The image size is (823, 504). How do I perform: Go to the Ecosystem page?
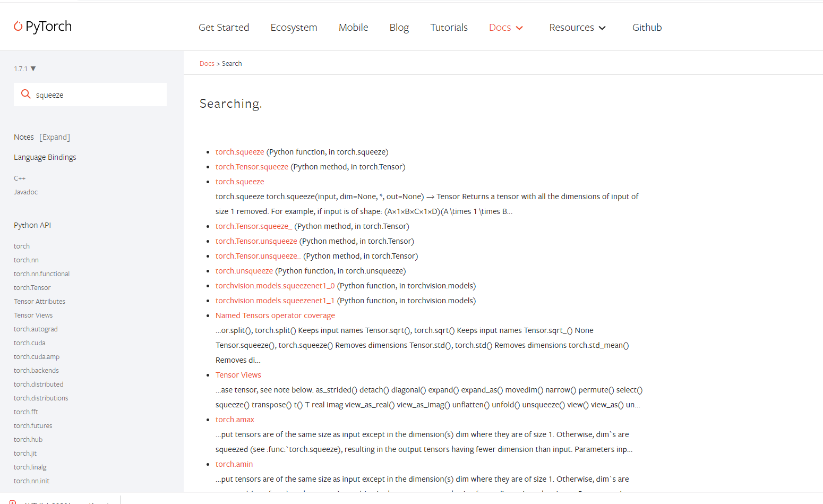pos(294,28)
